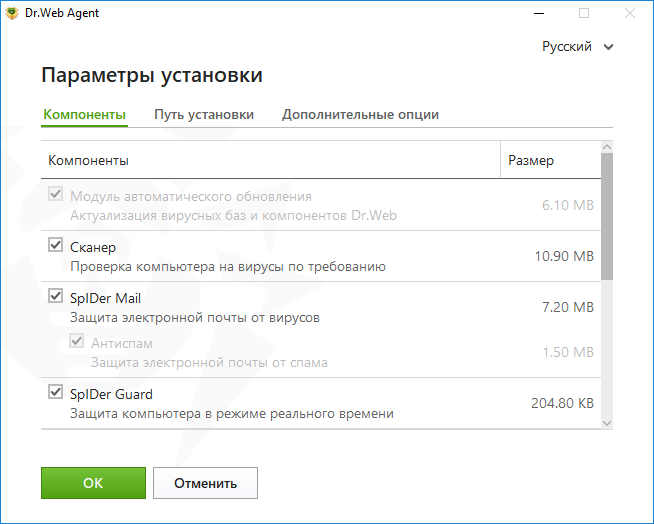Click the Компоненты column header

(x=270, y=160)
